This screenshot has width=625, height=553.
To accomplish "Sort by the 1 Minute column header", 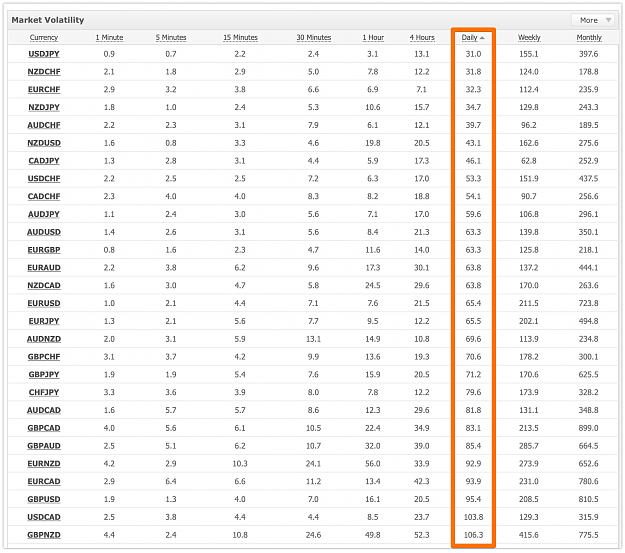I will (x=109, y=37).
